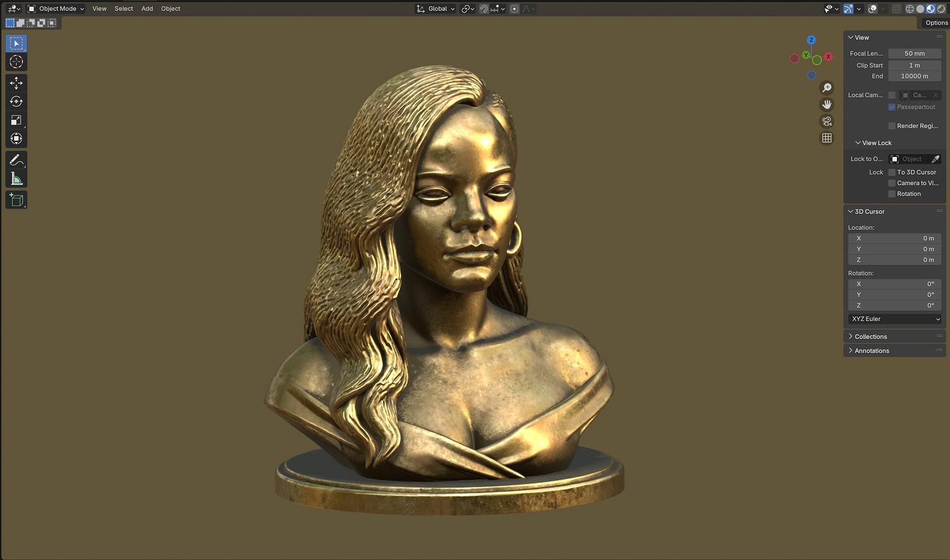The image size is (950, 560).
Task: Activate the 3D Cursor tool
Action: pyautogui.click(x=16, y=61)
